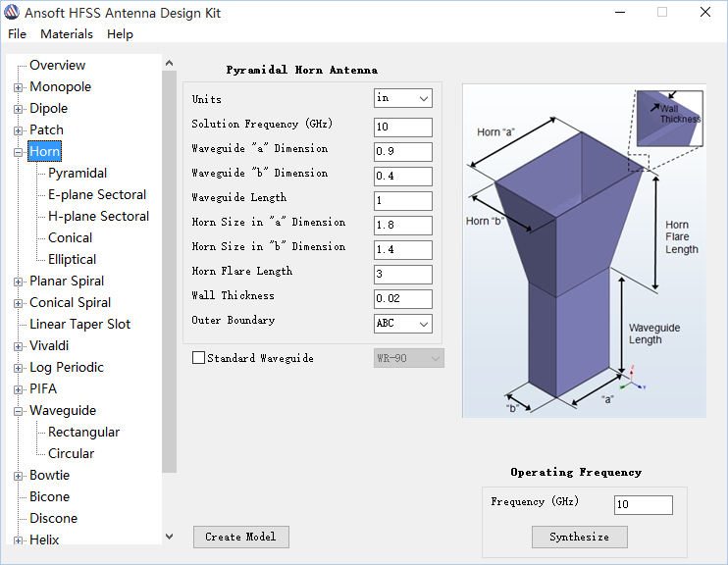728x565 pixels.
Task: Select Circular waveguide item
Action: (x=71, y=453)
